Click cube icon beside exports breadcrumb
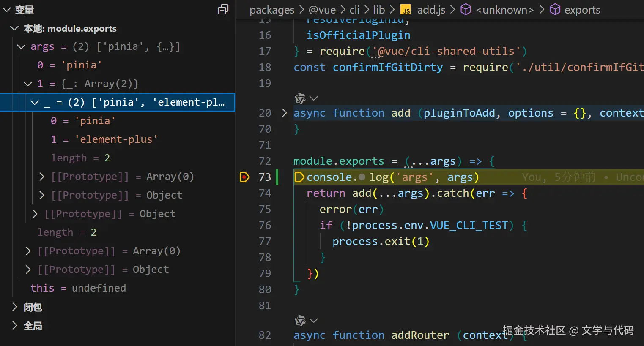This screenshot has width=644, height=346. click(555, 10)
